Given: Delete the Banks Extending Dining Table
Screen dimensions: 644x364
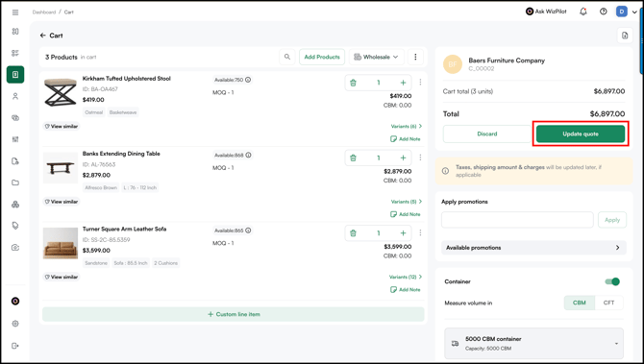Looking at the screenshot, I should coord(353,158).
